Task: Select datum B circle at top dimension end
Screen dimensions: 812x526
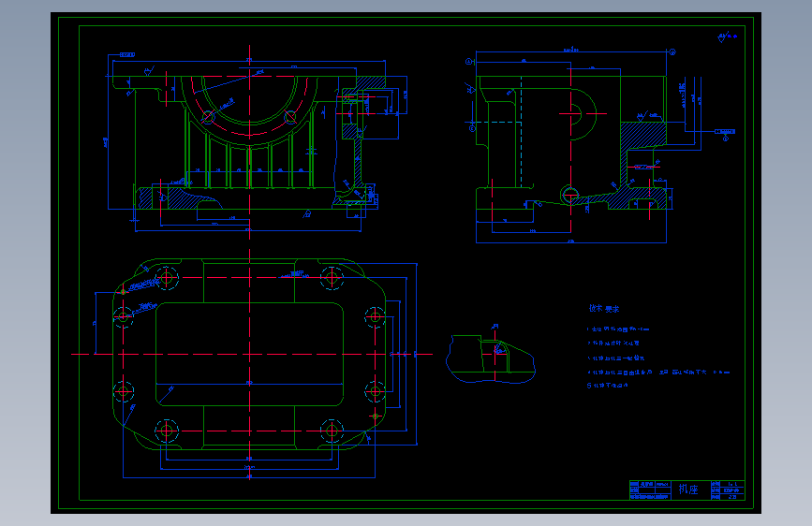Action: [672, 51]
